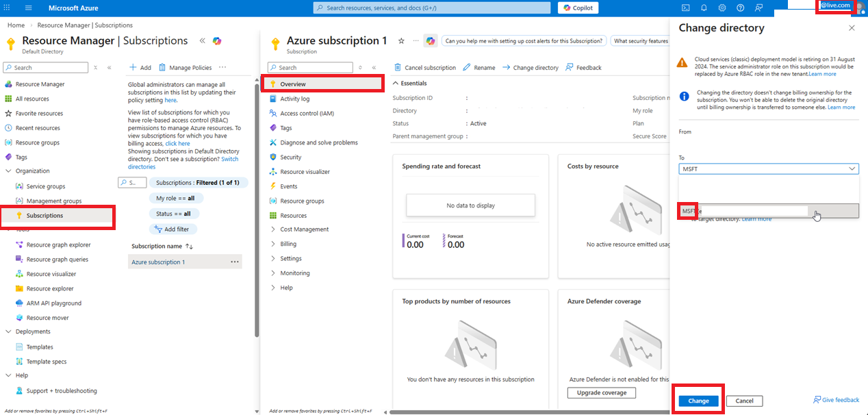Go to the Home breadcrumb
868x415 pixels.
[x=16, y=25]
